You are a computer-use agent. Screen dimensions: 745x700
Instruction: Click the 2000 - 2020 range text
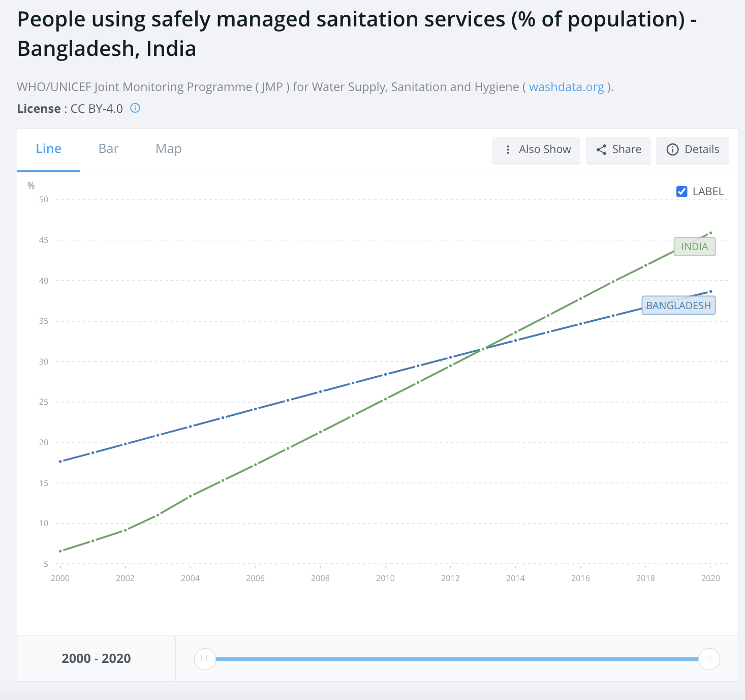pos(96,659)
